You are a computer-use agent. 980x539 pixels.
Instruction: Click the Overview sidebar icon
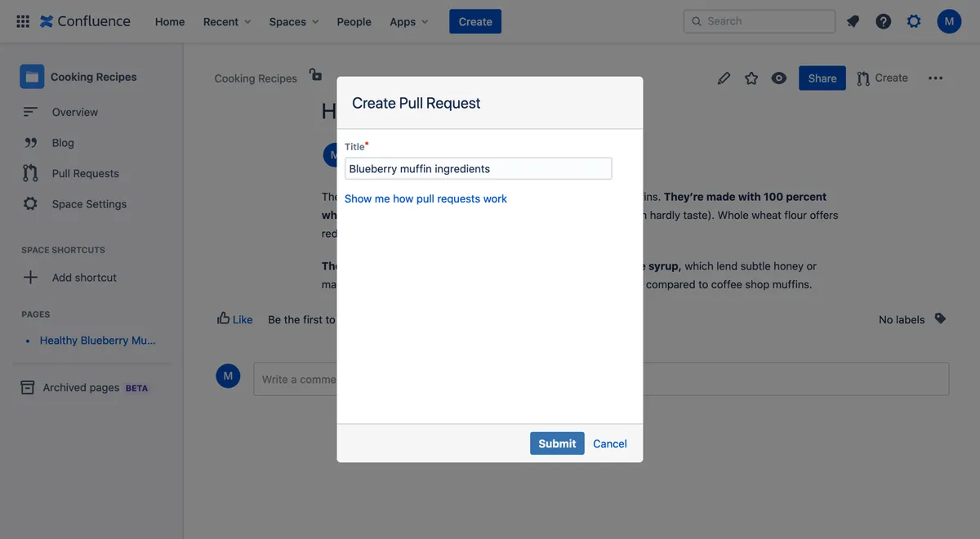coord(30,112)
